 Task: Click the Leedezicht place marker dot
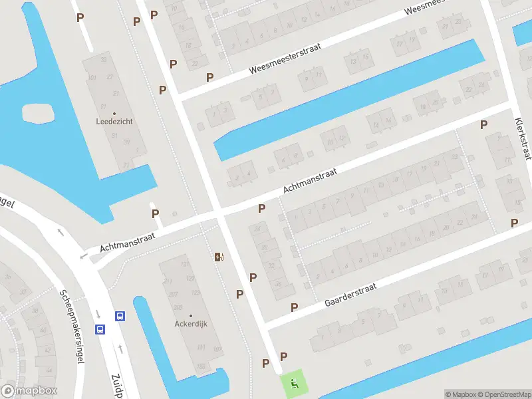pos(114,114)
